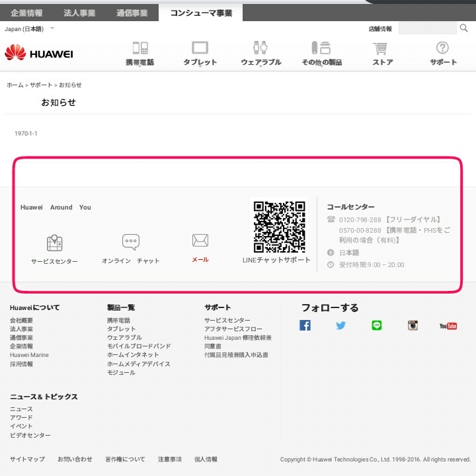Image resolution: width=476 pixels, height=476 pixels.
Task: Open Huawei Facebook page icon
Action: point(305,325)
